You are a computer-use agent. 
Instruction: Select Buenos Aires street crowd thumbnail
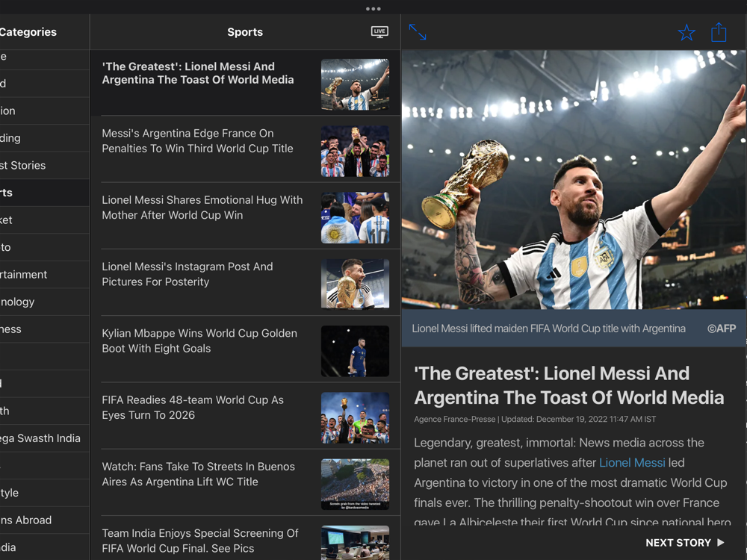pyautogui.click(x=355, y=485)
